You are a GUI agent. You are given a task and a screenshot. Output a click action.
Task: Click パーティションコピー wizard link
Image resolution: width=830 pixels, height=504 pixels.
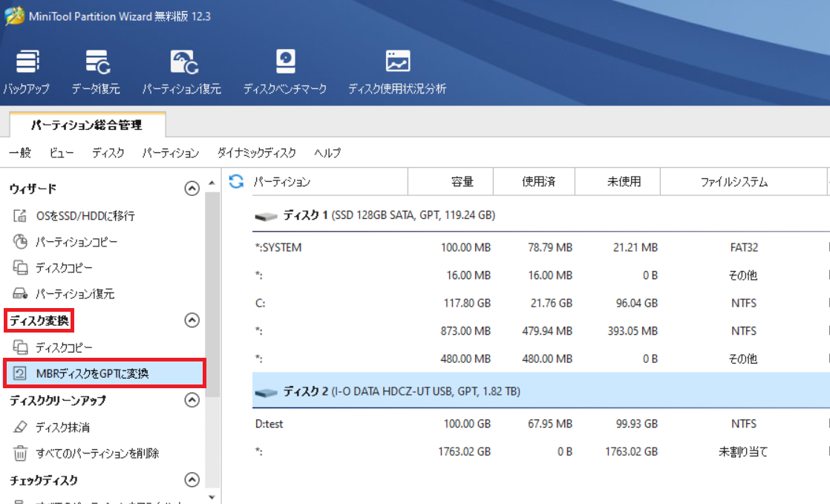[76, 241]
